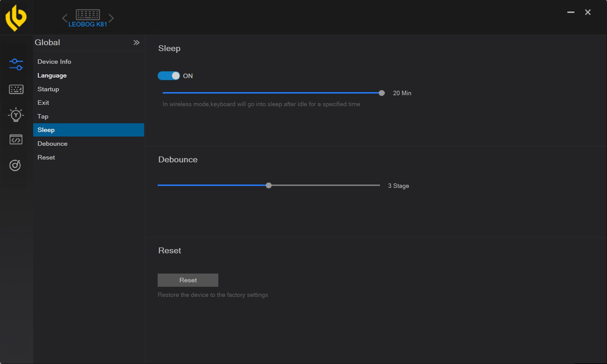607x364 pixels.
Task: Click Restore the device to factory settings text
Action: (213, 295)
